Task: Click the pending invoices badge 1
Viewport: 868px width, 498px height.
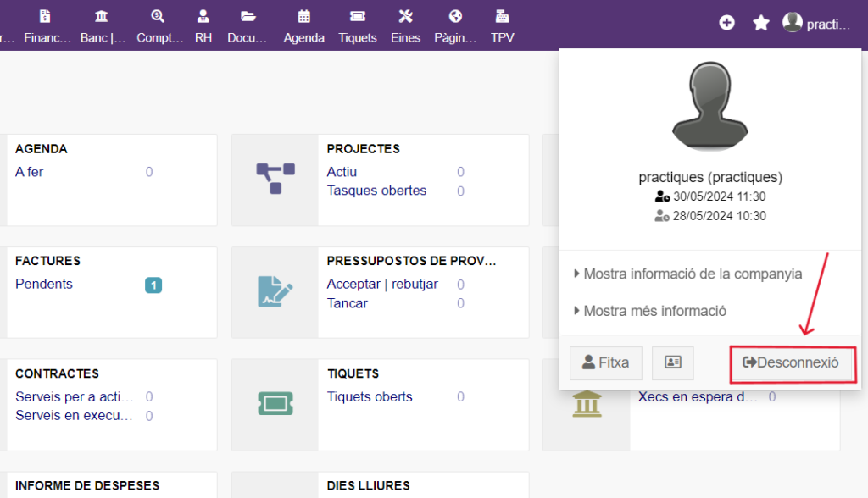Action: click(x=153, y=285)
